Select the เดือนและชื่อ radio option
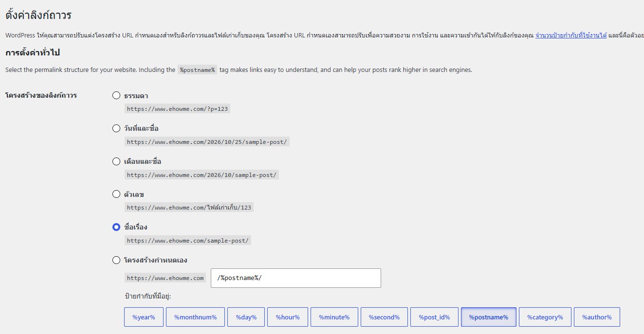Viewport: 644px width, 334px height. point(116,161)
